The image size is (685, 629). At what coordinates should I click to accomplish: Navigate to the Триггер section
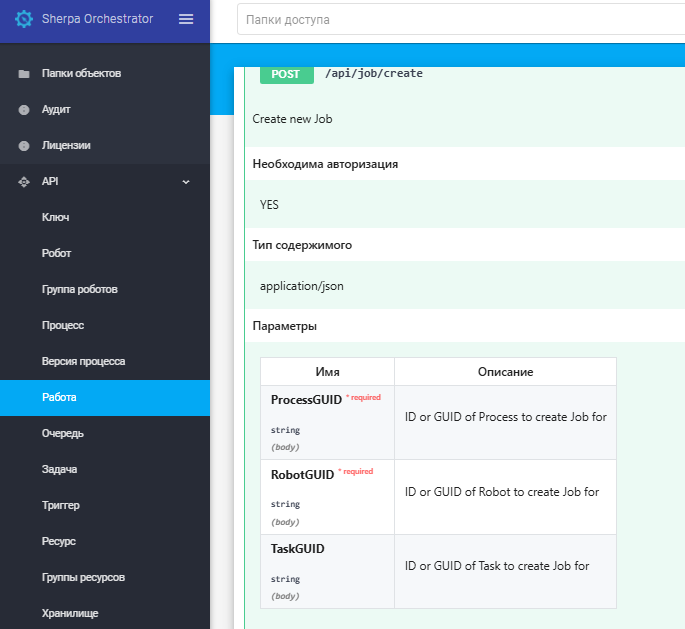61,505
